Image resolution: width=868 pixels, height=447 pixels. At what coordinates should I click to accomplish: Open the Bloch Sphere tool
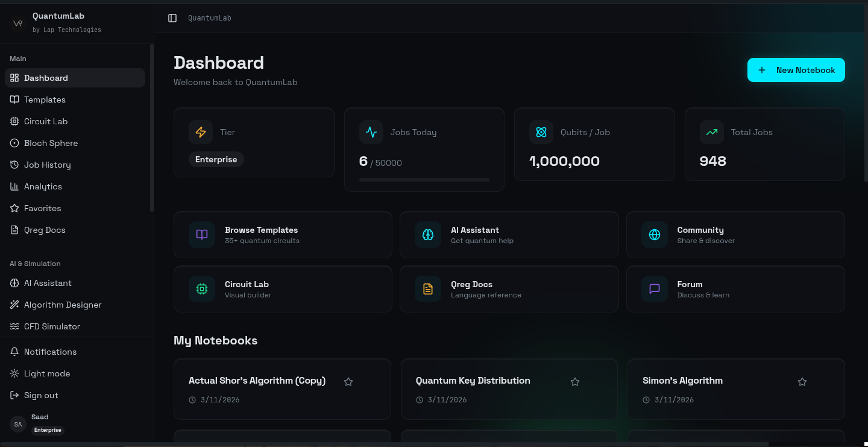[51, 143]
